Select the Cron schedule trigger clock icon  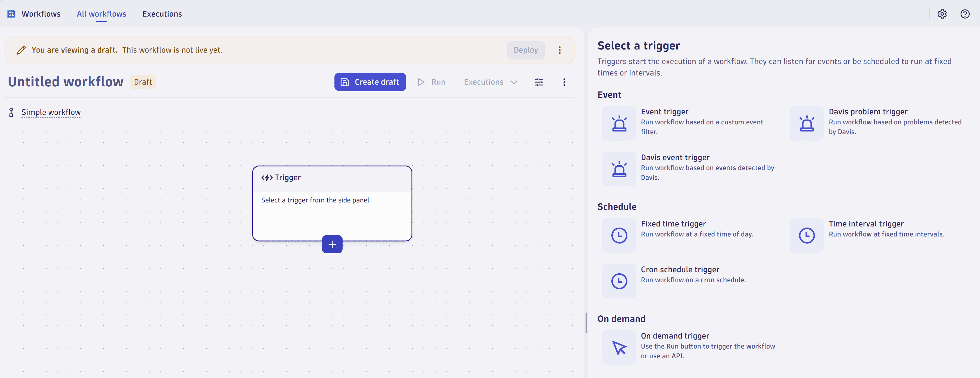tap(619, 281)
